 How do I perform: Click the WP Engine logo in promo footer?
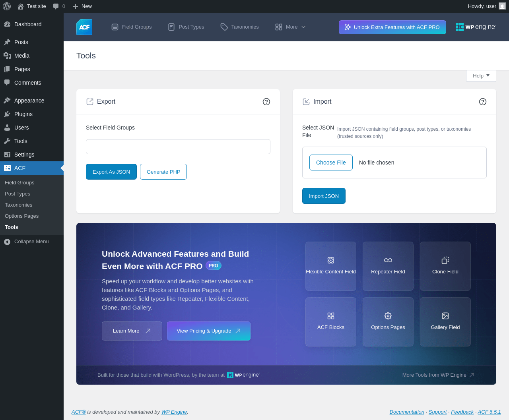coord(243,375)
